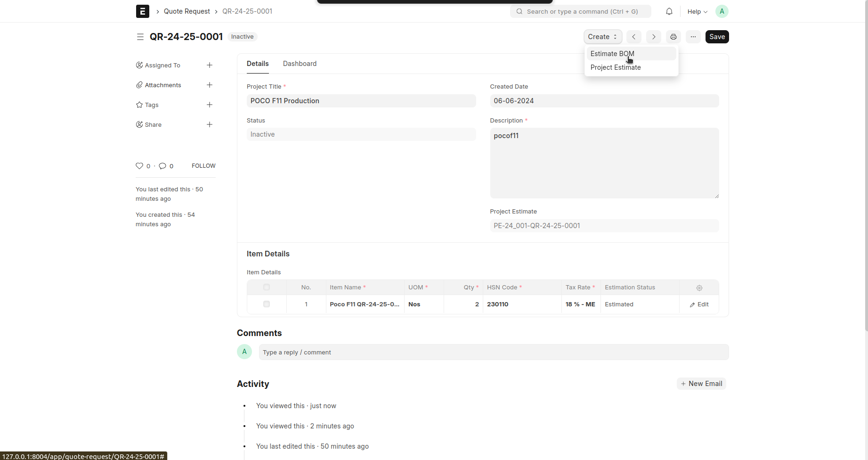Switch to the Dashboard tab
The width and height of the screenshot is (868, 460).
tap(300, 64)
